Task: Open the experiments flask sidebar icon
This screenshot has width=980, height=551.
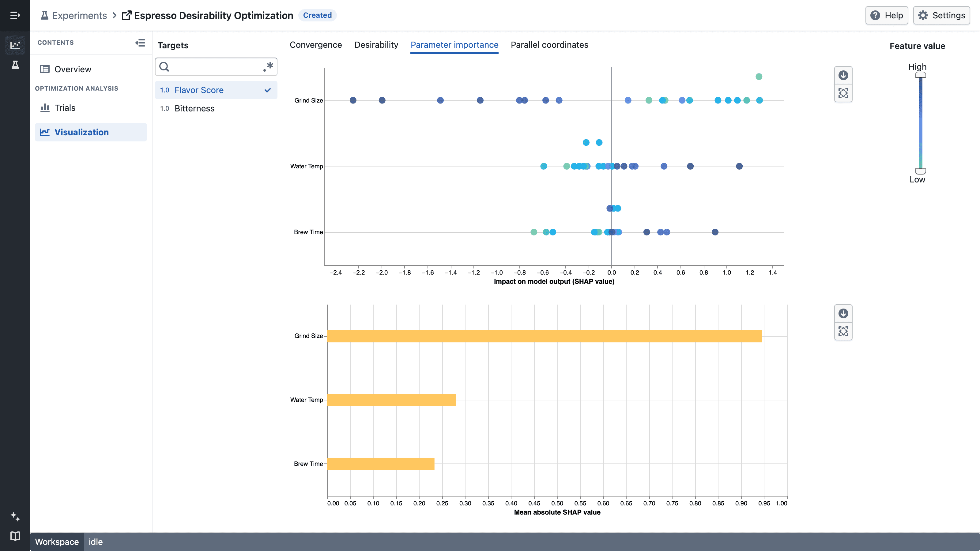Action: tap(15, 65)
